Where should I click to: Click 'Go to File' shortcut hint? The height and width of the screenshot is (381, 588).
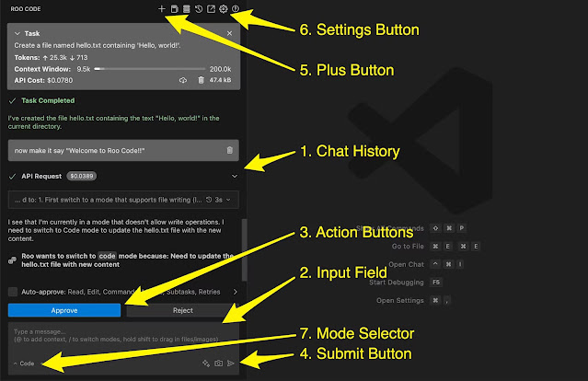tap(408, 247)
